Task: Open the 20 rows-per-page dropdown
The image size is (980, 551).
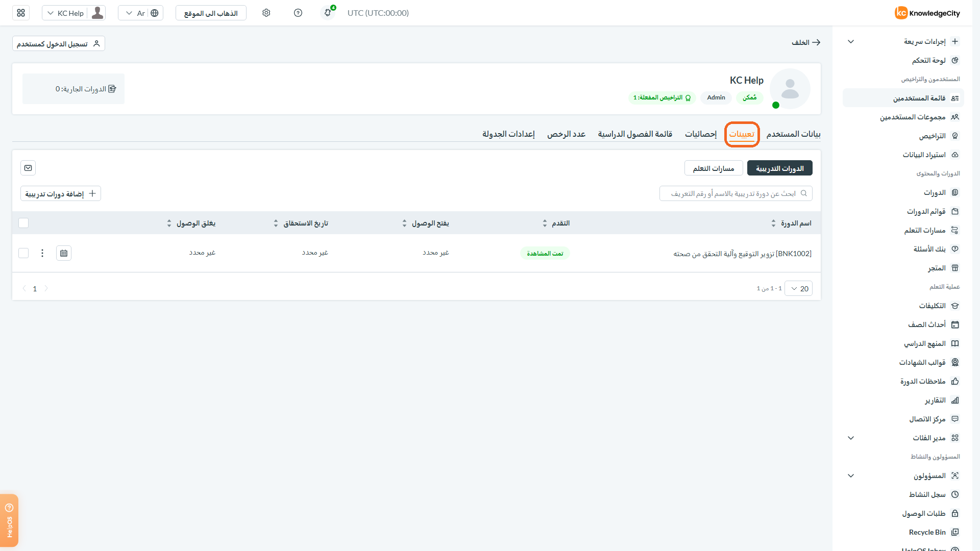Action: 798,288
